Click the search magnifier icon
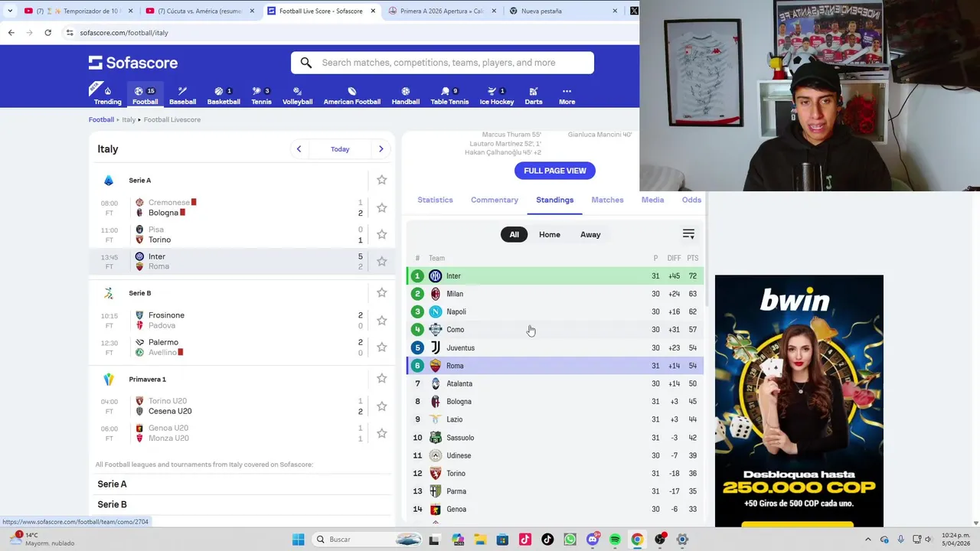The width and height of the screenshot is (980, 551). 306,63
